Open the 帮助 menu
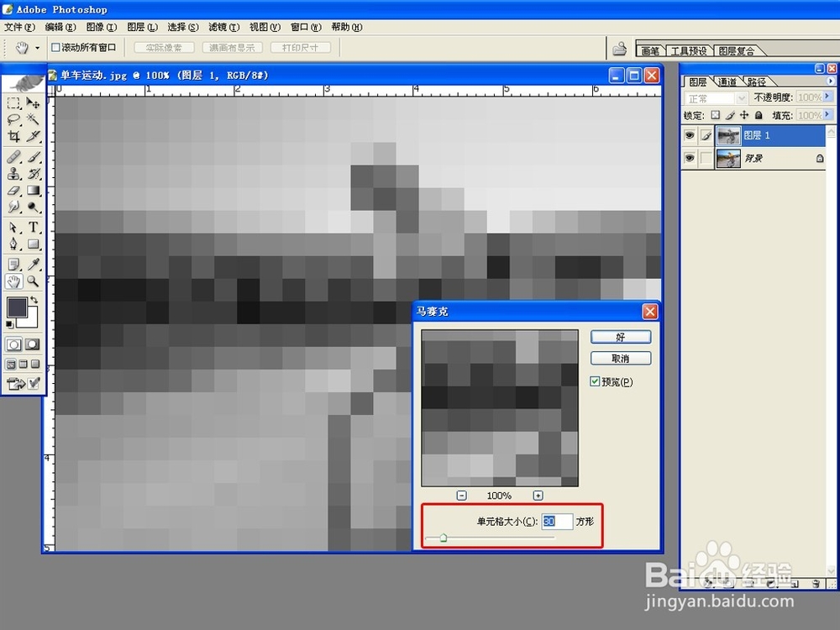This screenshot has height=630, width=840. (x=347, y=27)
